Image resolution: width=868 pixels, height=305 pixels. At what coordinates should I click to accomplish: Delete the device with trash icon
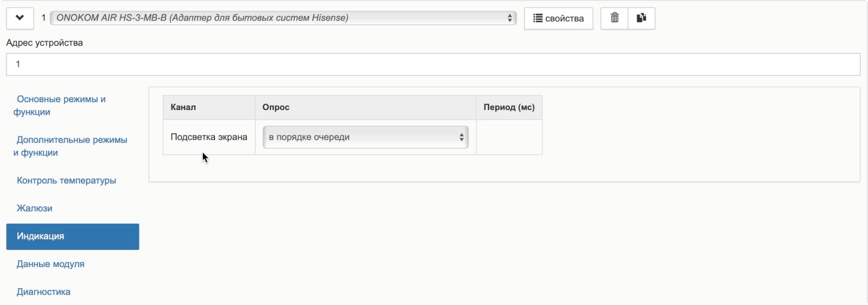coord(614,18)
